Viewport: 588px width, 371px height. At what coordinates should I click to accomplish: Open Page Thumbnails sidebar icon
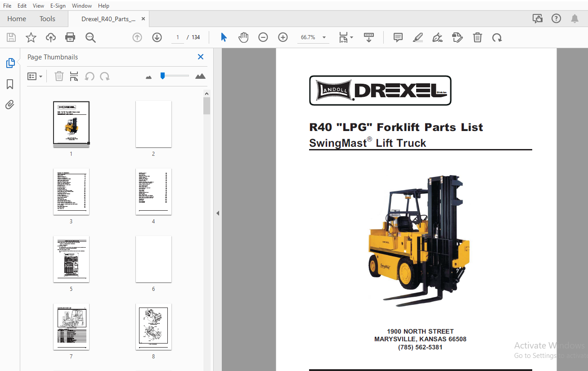tap(10, 63)
